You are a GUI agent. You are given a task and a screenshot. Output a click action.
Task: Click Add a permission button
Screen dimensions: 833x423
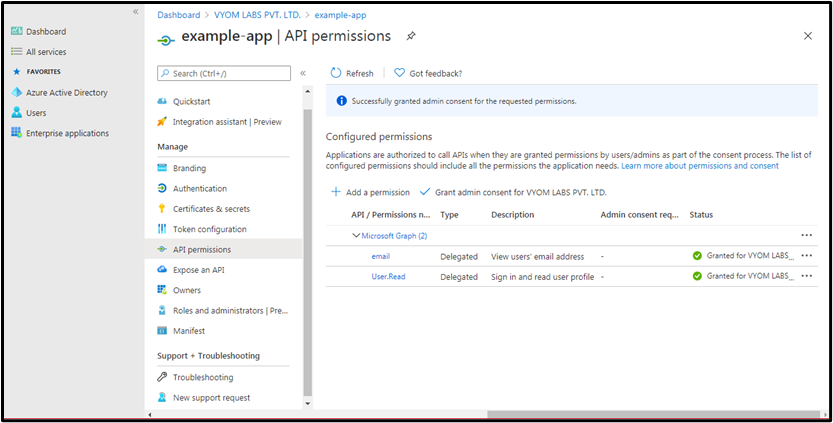[369, 192]
